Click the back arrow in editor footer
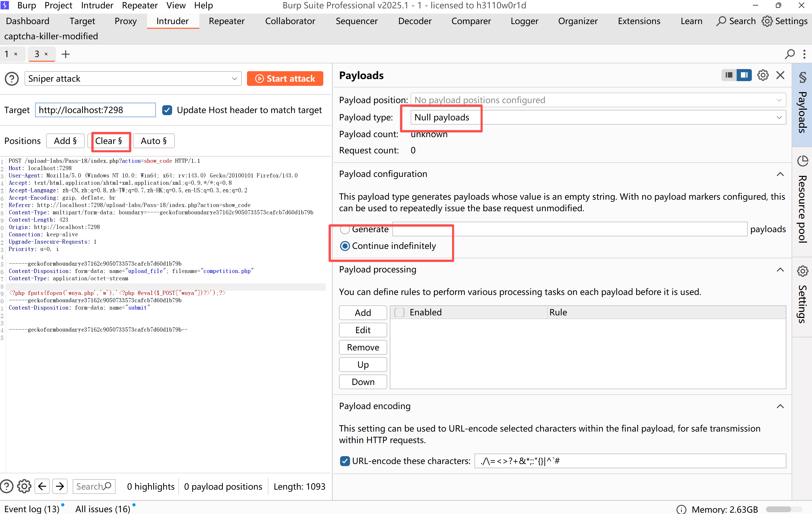 click(42, 486)
